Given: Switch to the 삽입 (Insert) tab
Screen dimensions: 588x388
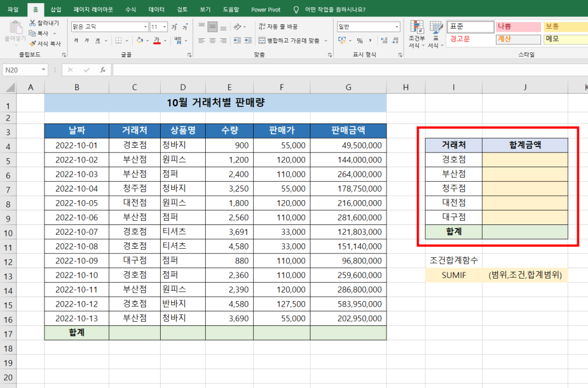Looking at the screenshot, I should [x=56, y=9].
